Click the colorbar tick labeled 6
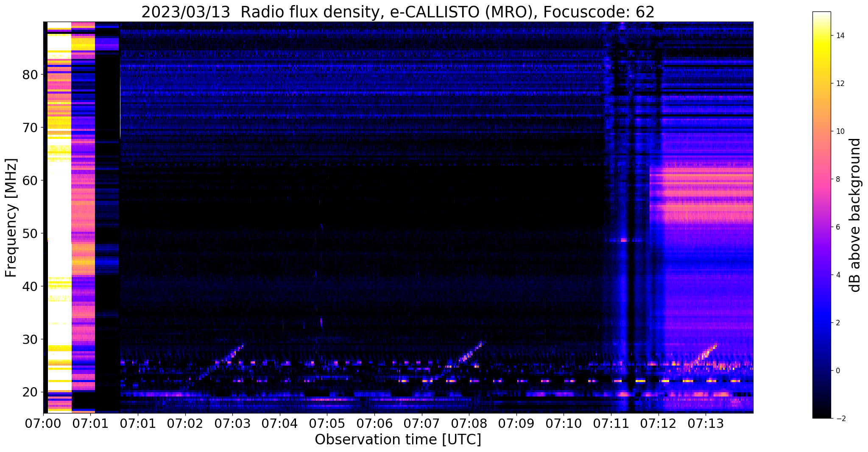 point(837,227)
